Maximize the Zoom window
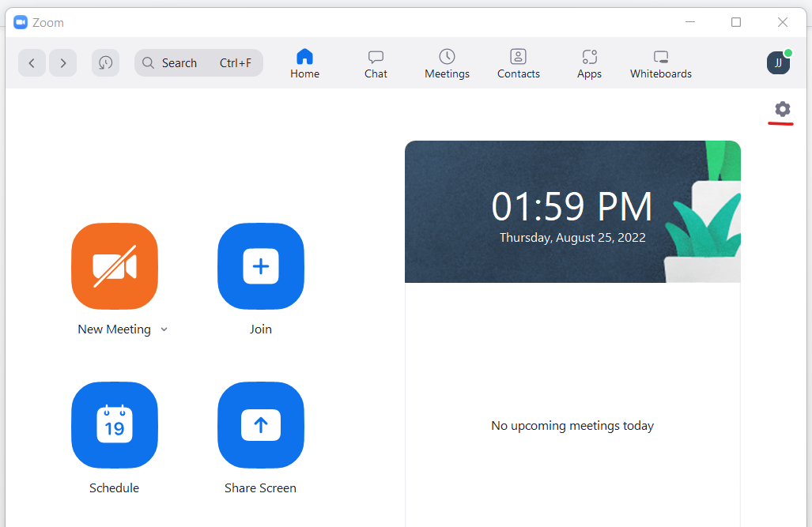This screenshot has height=527, width=812. coord(736,22)
